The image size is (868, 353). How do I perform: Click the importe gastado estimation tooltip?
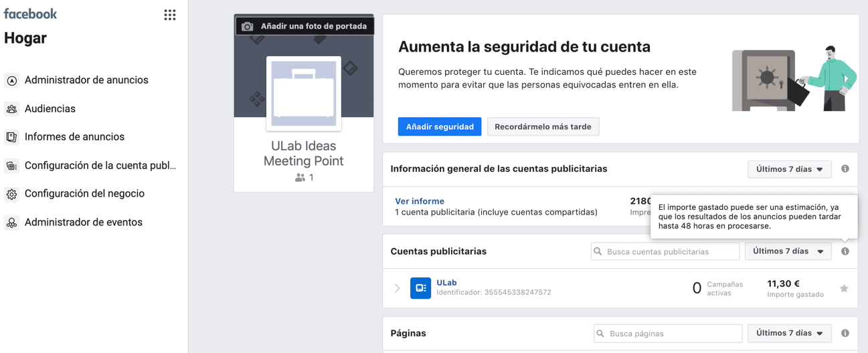(x=754, y=217)
